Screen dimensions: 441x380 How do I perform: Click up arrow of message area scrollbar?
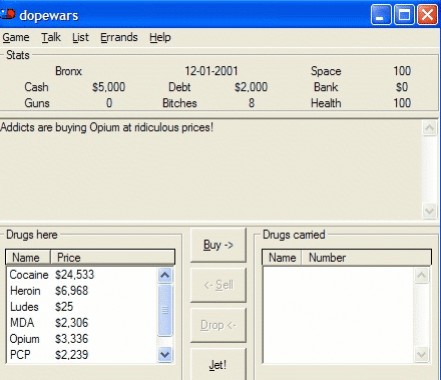click(x=429, y=128)
